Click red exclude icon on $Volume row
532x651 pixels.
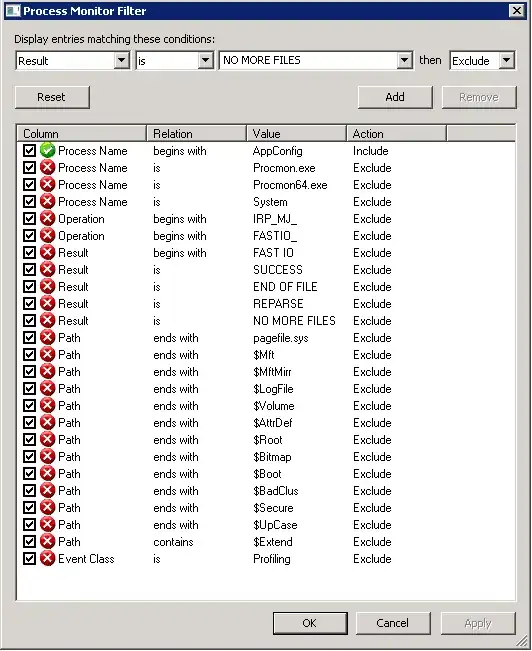click(48, 406)
